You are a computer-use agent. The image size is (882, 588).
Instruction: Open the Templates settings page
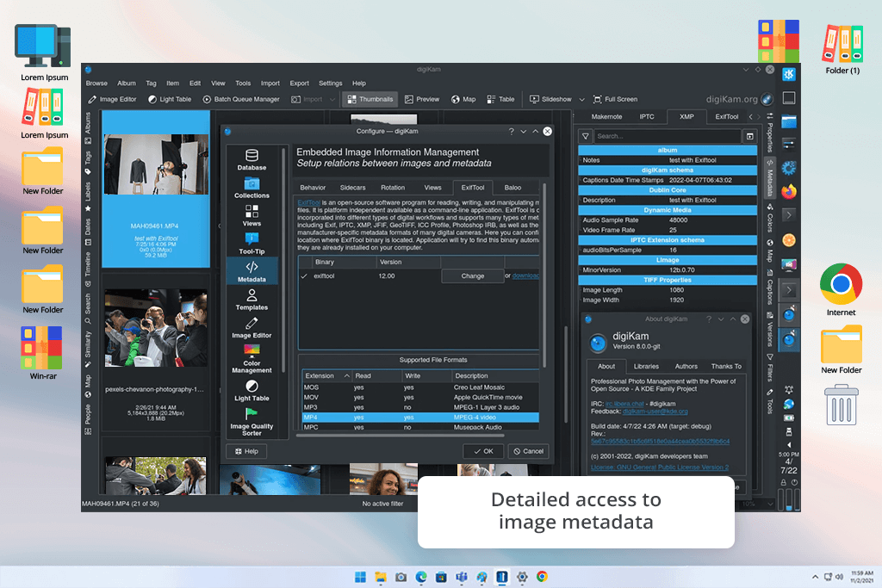click(252, 300)
